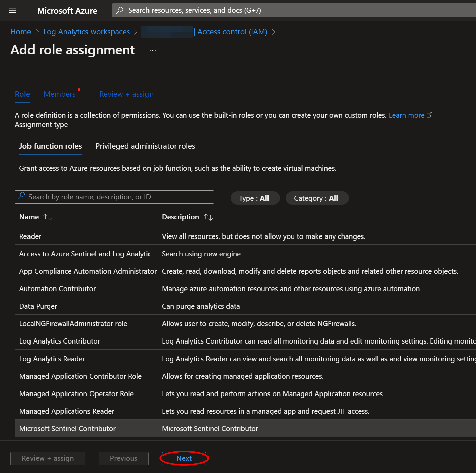Viewport: 476px width, 473px height.
Task: Click the Next button
Action: point(184,458)
